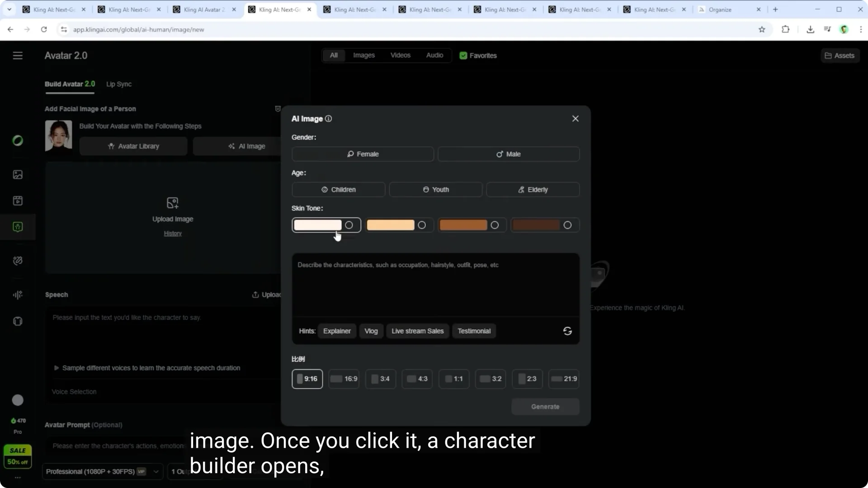868x488 pixels.
Task: Insert the Vlog hint
Action: [371, 331]
